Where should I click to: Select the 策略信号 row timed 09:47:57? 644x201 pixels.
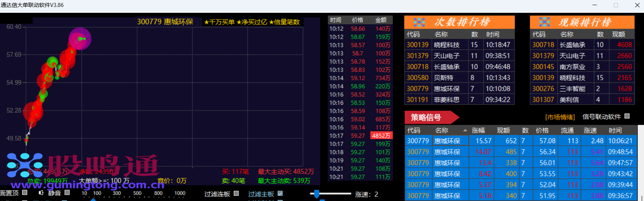coord(521,163)
